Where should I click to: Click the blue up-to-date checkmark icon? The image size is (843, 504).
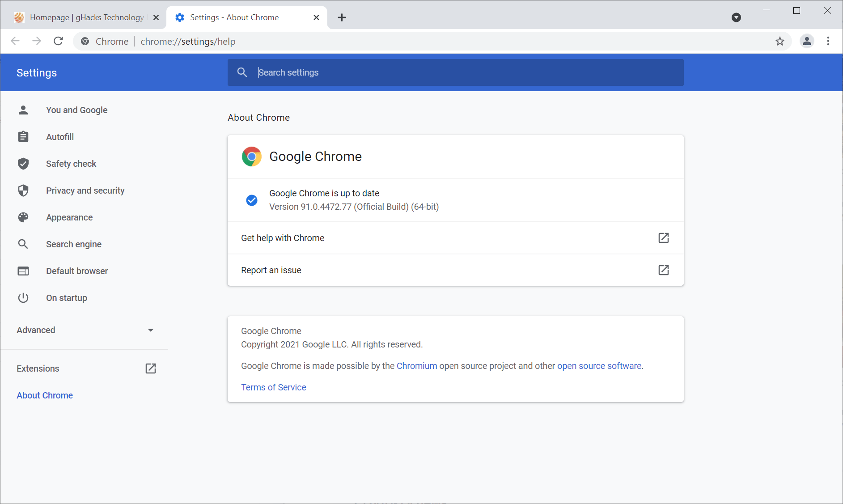[252, 200]
